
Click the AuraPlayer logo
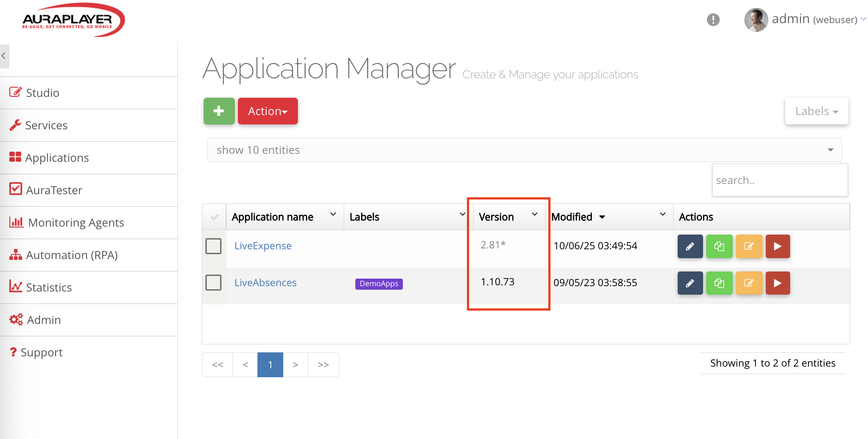tap(73, 20)
